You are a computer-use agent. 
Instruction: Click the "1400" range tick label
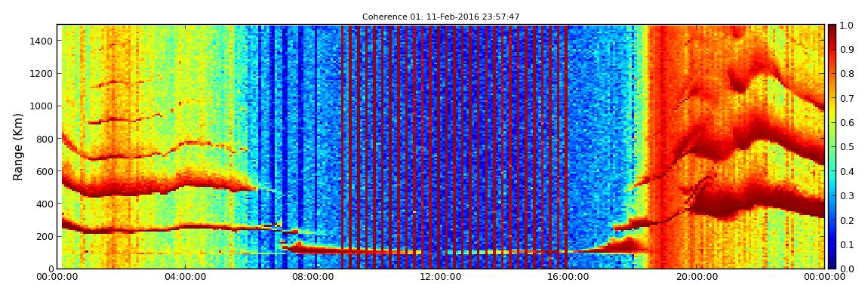(x=43, y=41)
